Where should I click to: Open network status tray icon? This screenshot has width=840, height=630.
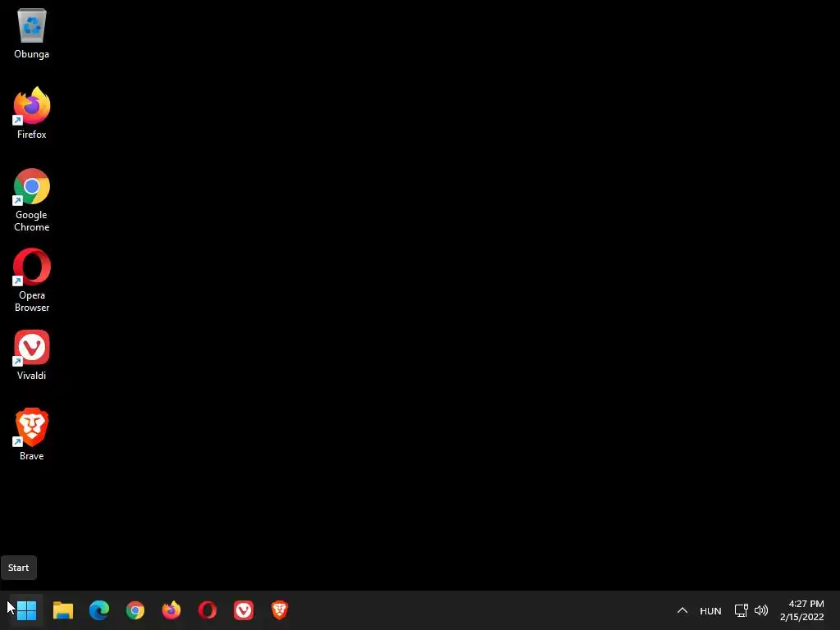tap(741, 610)
